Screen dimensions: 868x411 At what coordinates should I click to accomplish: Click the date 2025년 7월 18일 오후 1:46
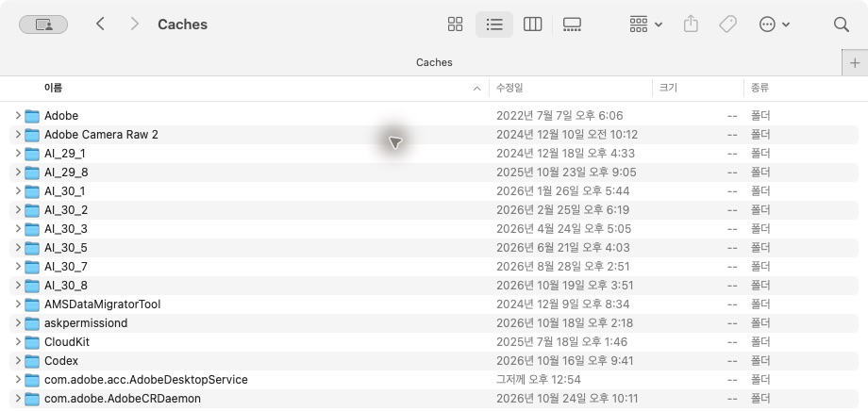[x=562, y=341]
